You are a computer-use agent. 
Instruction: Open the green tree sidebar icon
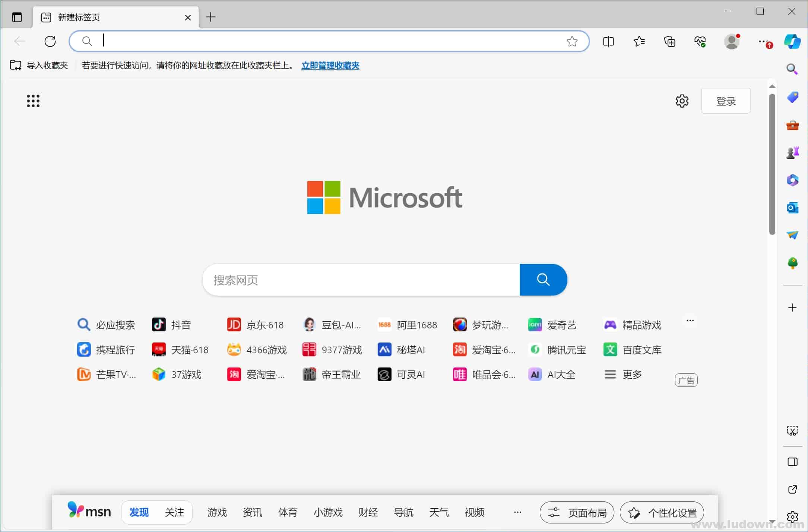[792, 263]
